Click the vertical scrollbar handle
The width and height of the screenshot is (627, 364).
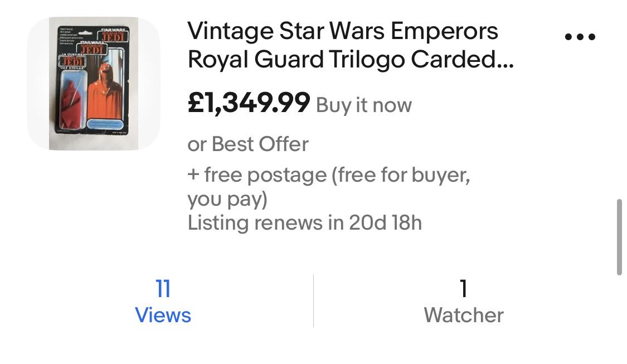tap(619, 236)
